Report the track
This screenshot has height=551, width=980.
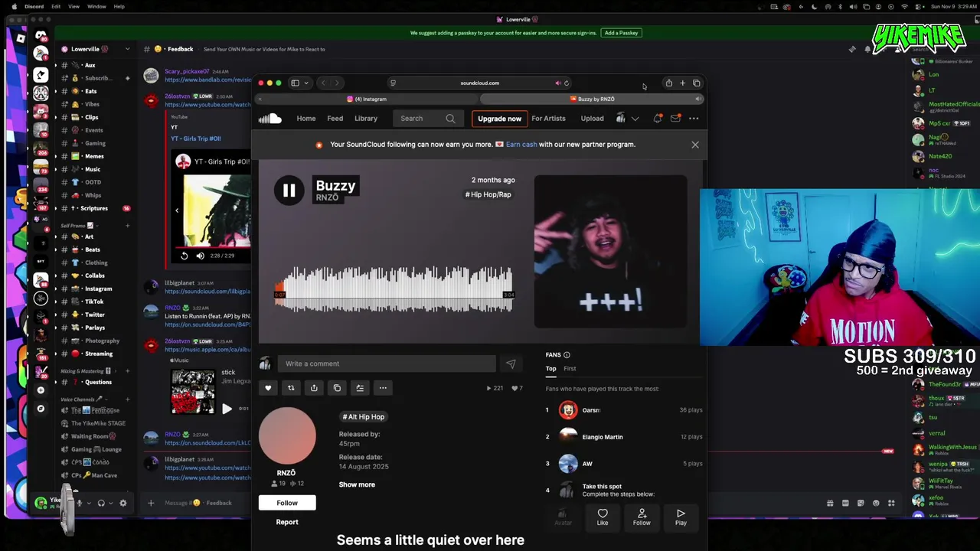point(287,522)
